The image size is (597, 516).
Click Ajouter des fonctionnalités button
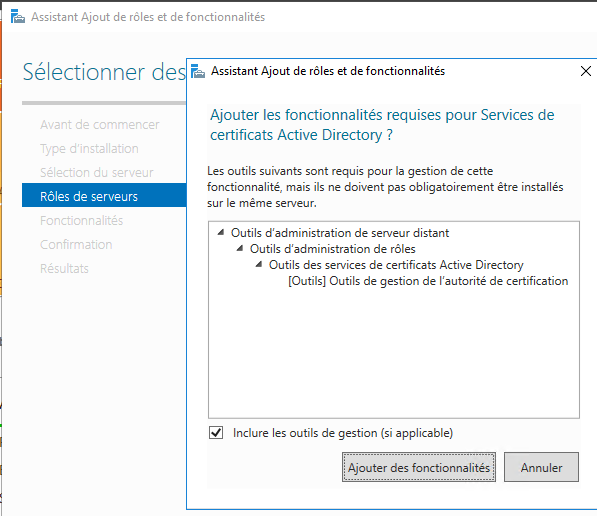click(419, 467)
